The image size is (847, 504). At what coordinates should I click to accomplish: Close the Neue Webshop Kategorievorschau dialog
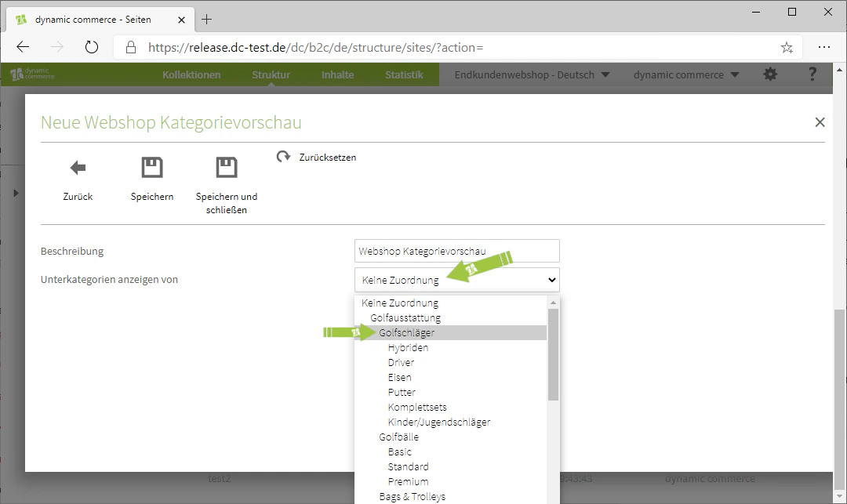820,122
